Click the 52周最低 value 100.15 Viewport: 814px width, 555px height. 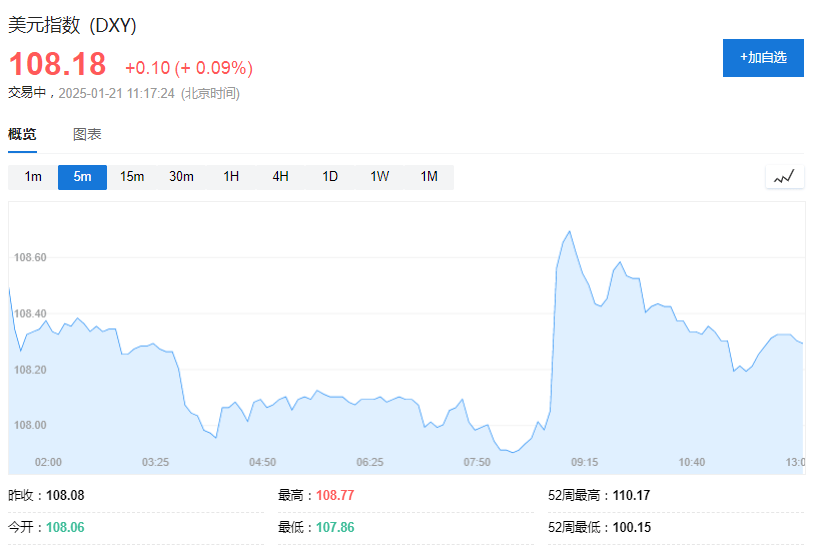(x=632, y=527)
